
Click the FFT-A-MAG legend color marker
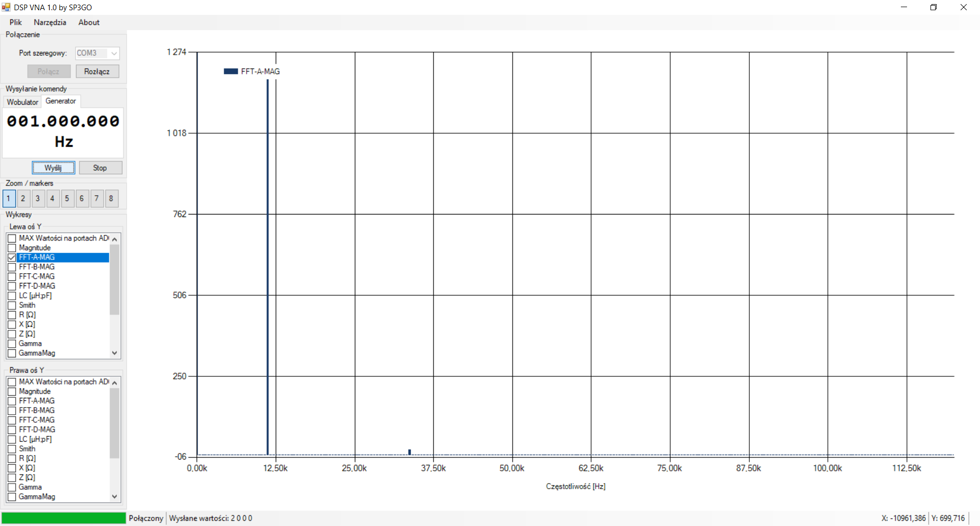click(231, 71)
